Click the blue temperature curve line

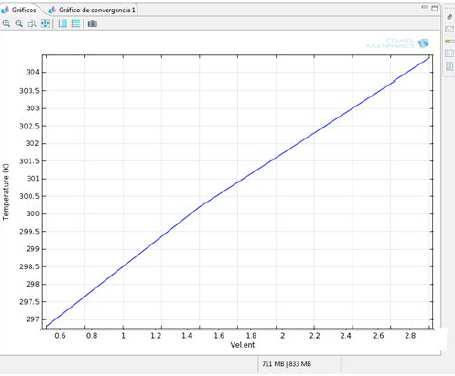(238, 182)
